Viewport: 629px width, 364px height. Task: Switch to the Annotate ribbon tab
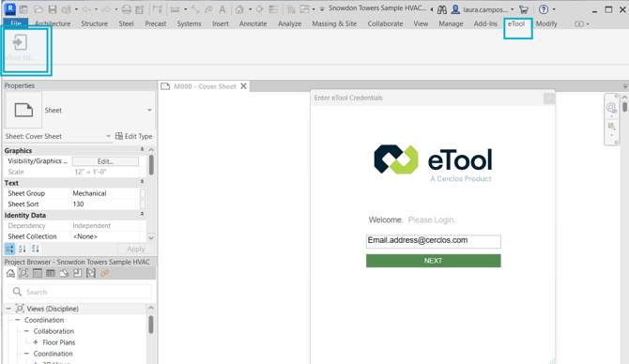tap(253, 23)
